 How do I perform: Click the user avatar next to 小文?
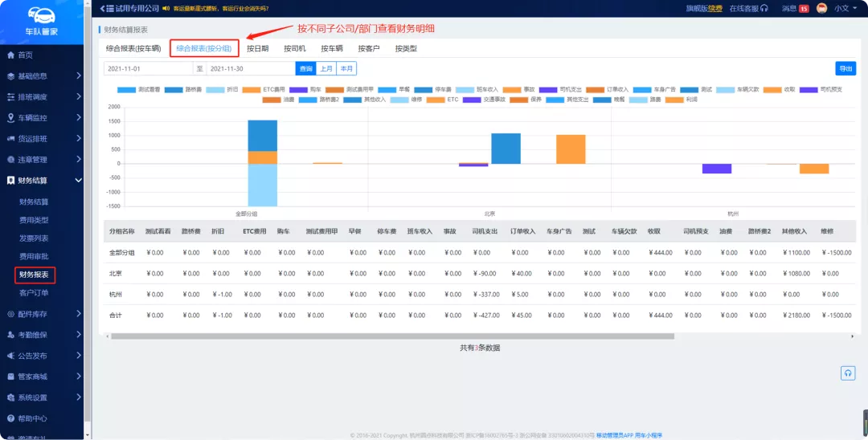tap(821, 8)
